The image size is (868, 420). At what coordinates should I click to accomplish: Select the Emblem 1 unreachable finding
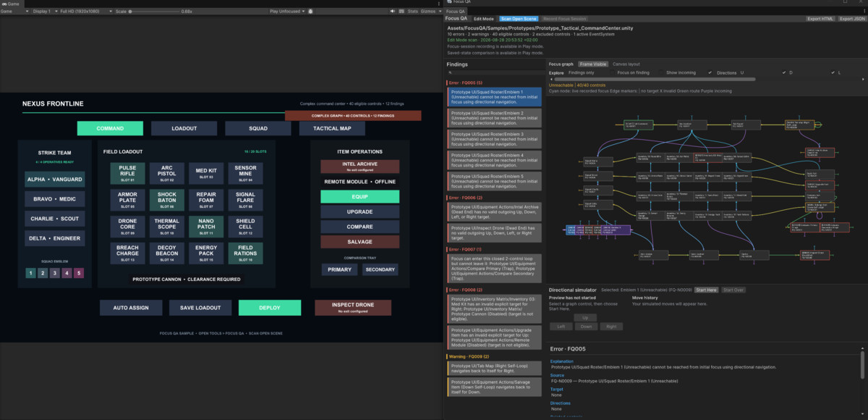(494, 97)
